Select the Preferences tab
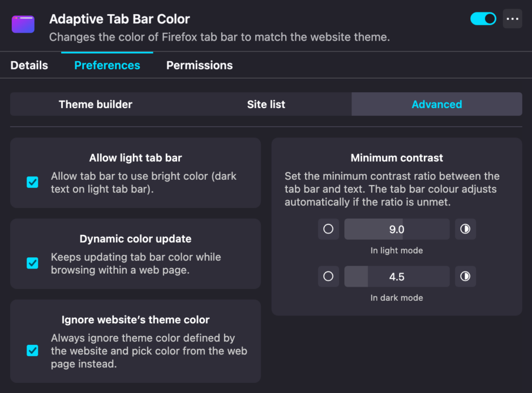Screen dimensions: 532x393 107,65
